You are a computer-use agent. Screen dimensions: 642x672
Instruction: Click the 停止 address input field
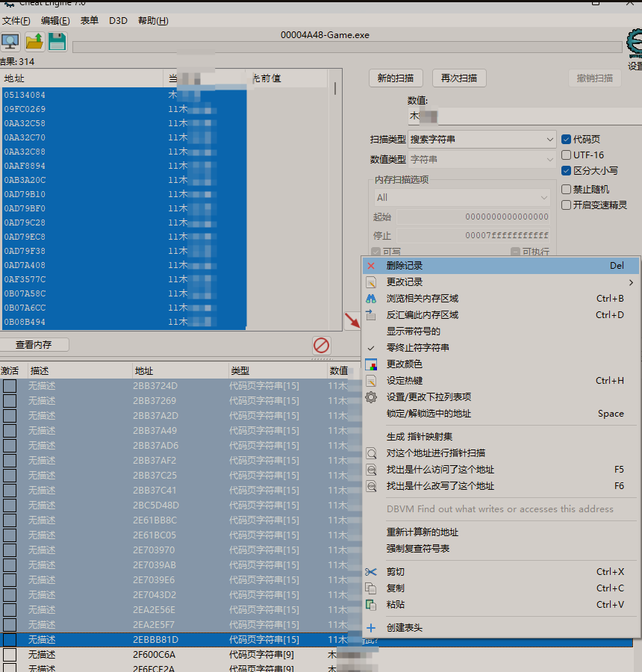point(473,235)
